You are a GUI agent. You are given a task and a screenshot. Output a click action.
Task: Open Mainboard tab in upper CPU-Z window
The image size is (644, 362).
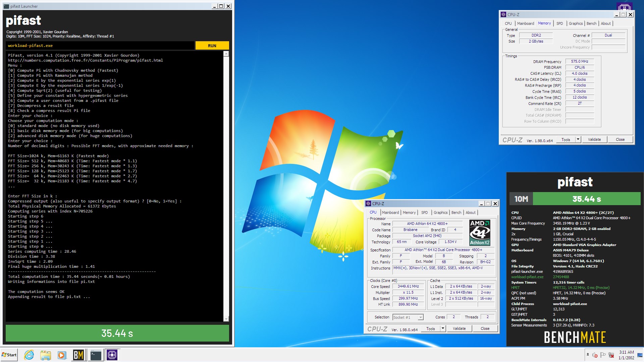[525, 23]
